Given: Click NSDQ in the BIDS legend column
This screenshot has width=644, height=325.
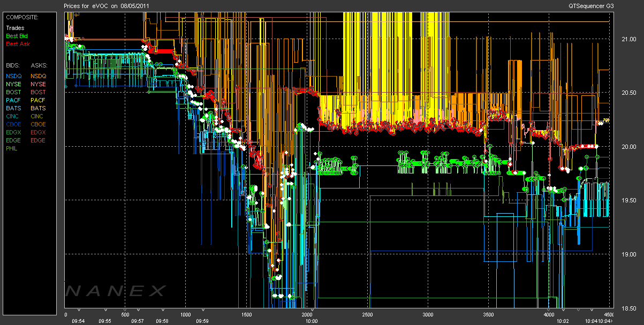Looking at the screenshot, I should (x=14, y=76).
